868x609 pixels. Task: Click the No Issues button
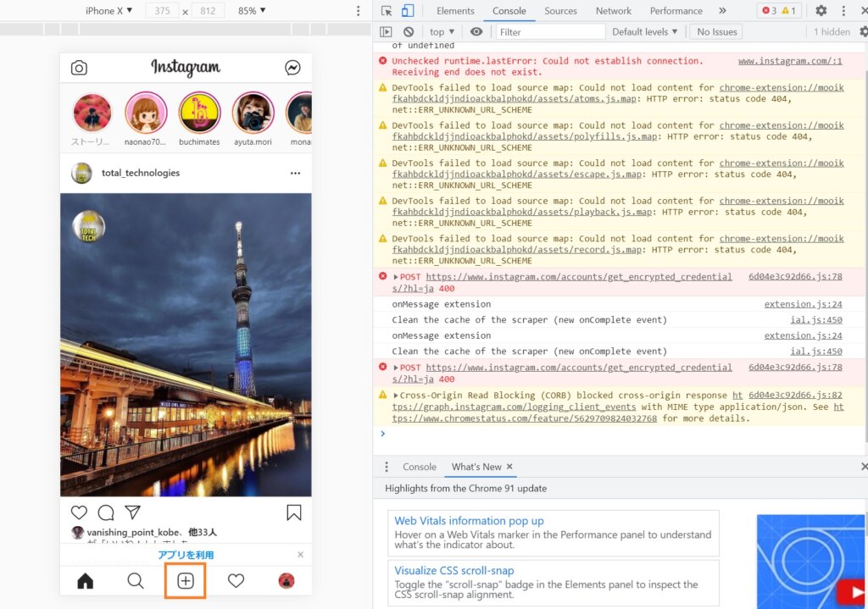pyautogui.click(x=717, y=32)
